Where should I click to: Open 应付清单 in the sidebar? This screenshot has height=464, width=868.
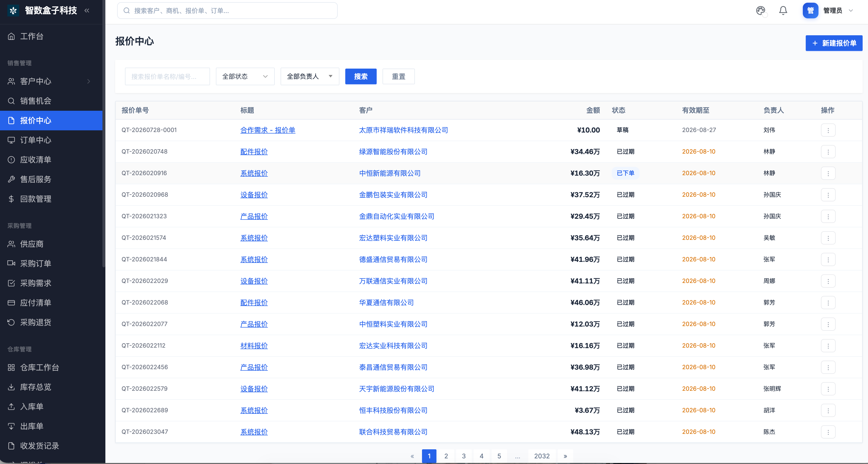[x=51, y=303]
